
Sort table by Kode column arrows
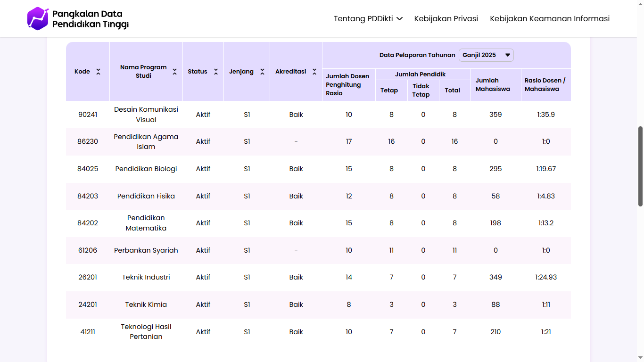click(x=99, y=72)
